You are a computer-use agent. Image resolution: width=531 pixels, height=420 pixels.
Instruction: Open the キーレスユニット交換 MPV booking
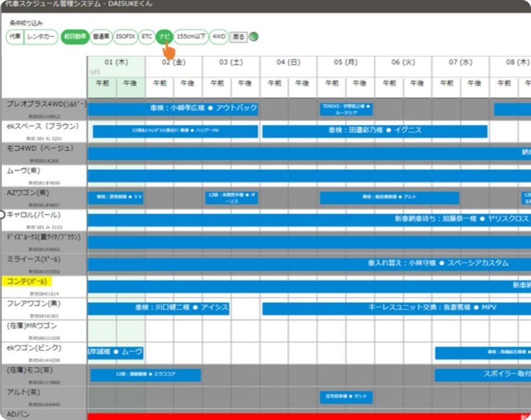point(397,309)
